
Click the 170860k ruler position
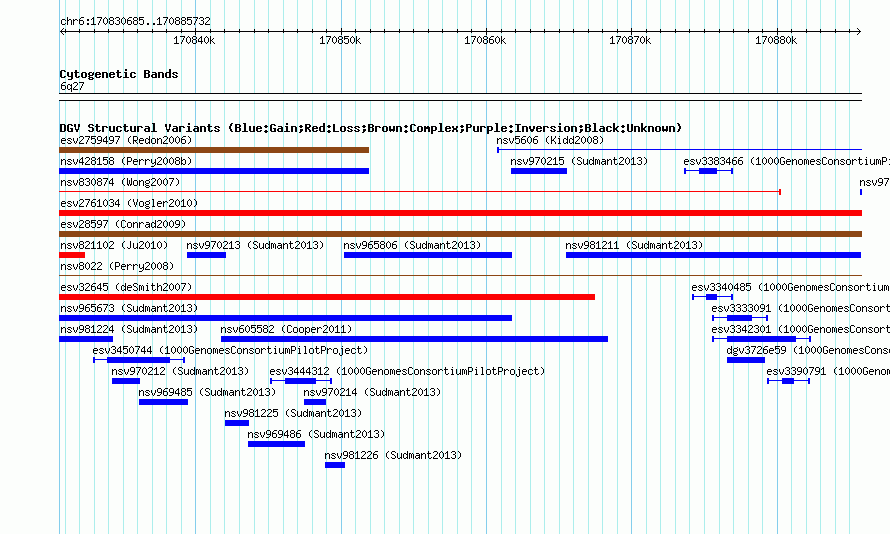click(x=485, y=40)
